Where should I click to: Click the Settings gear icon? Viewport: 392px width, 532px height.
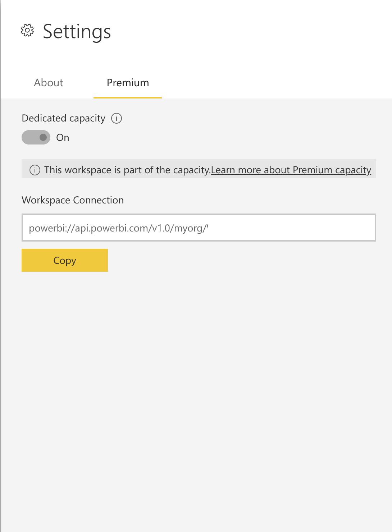pos(27,31)
